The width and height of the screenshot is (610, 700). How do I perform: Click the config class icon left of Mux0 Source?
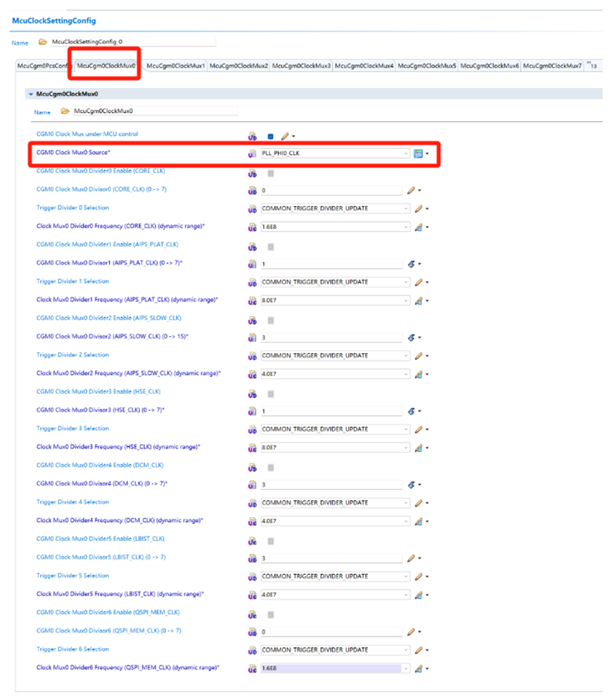click(x=252, y=153)
